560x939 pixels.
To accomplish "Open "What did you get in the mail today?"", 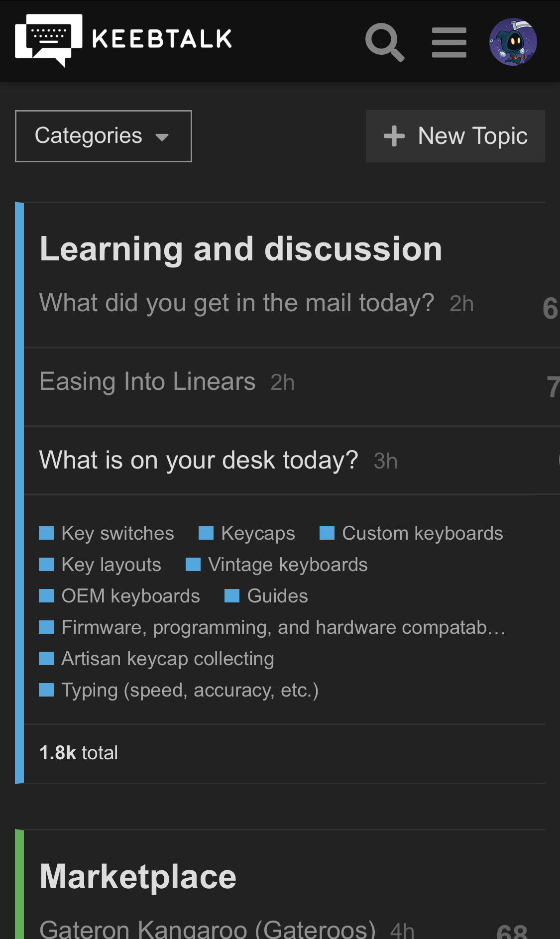I will pos(237,303).
